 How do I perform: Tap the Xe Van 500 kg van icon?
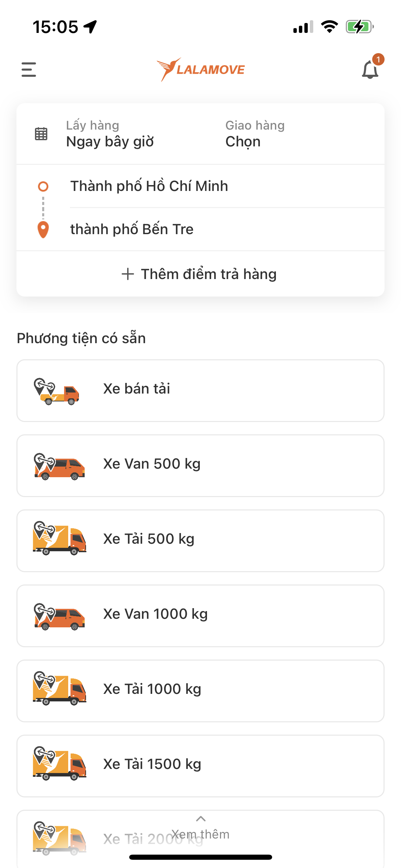click(x=59, y=466)
